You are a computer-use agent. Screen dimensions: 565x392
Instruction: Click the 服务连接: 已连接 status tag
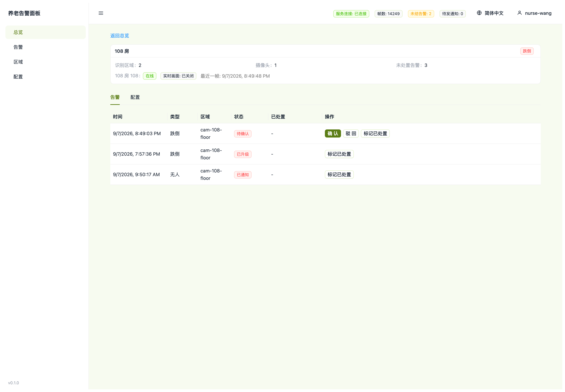351,14
